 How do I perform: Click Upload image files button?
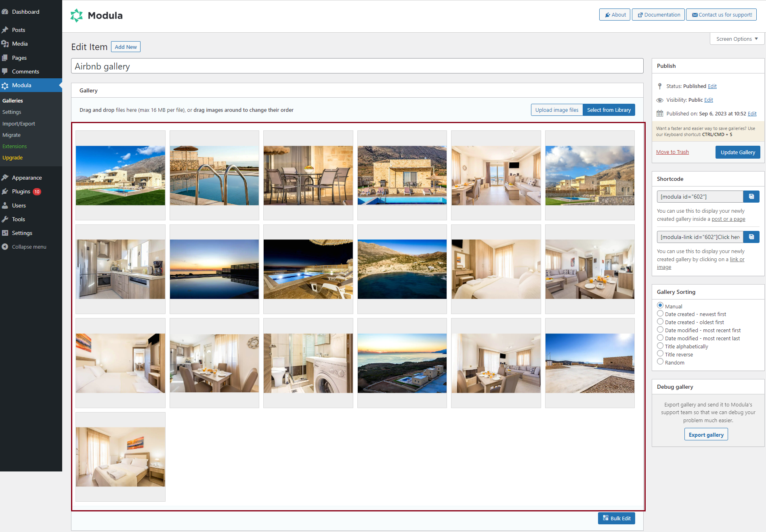tap(557, 110)
